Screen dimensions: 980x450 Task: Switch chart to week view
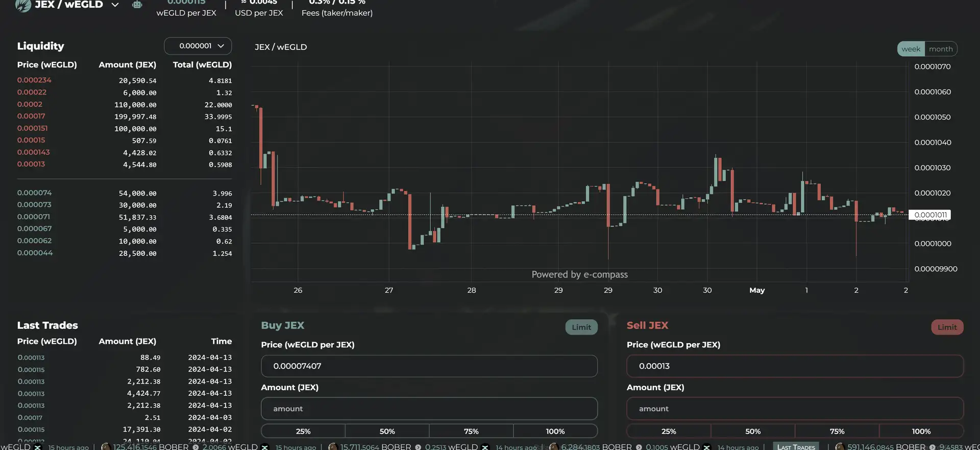pos(911,49)
